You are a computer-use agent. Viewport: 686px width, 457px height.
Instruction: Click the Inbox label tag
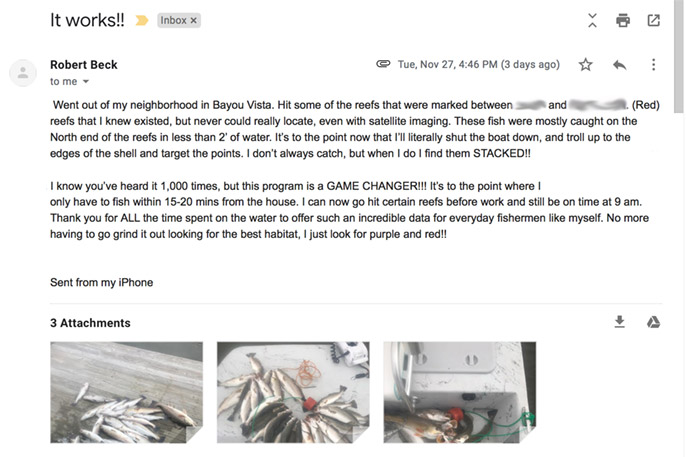[173, 21]
